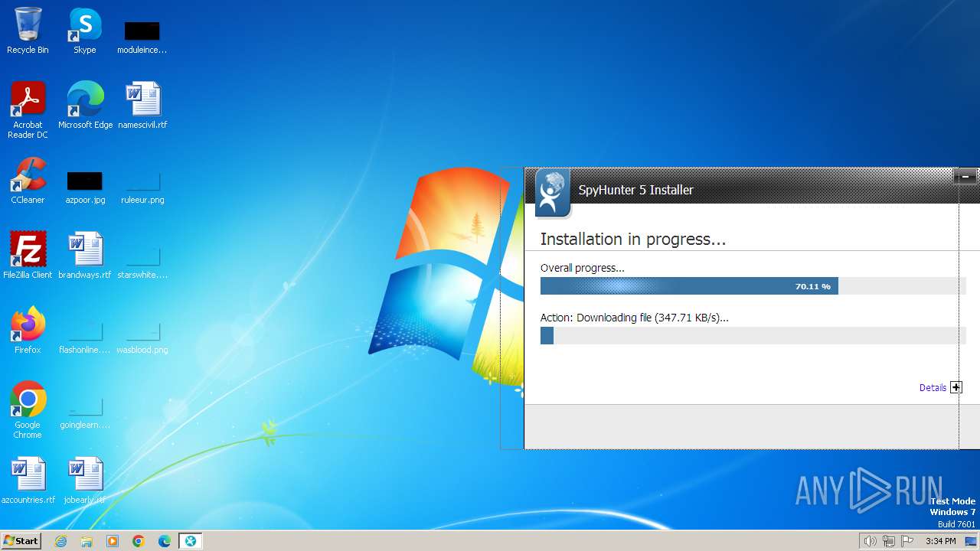Image resolution: width=980 pixels, height=551 pixels.
Task: Open Windows Media Player from taskbar
Action: click(113, 541)
